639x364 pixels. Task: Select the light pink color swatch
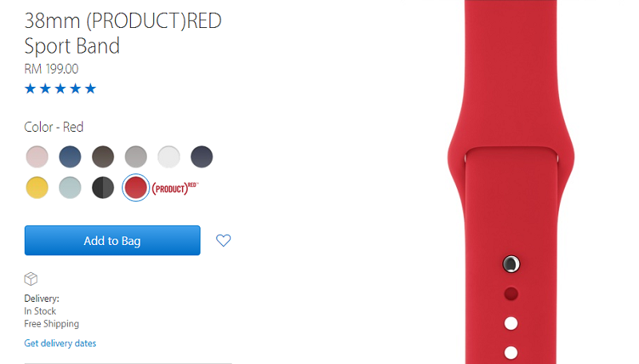pos(37,156)
